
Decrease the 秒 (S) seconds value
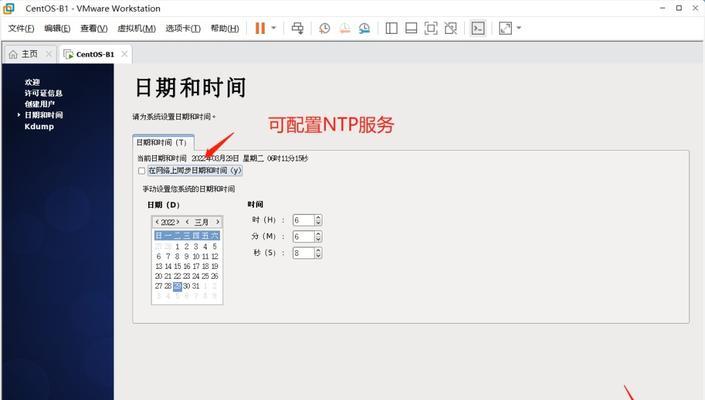(x=318, y=256)
